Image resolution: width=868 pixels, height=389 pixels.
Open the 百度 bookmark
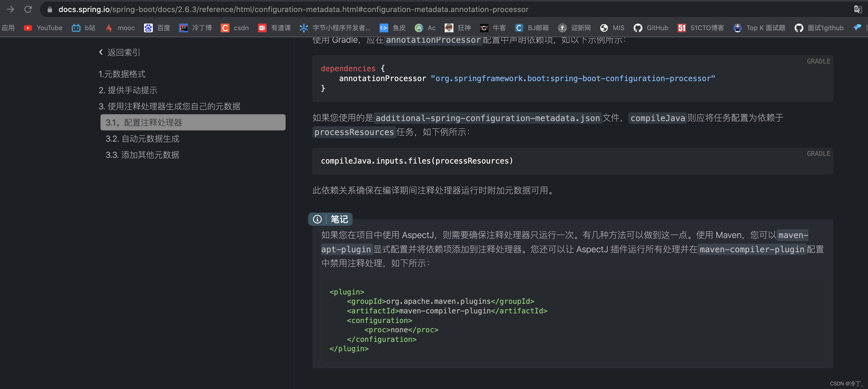157,28
